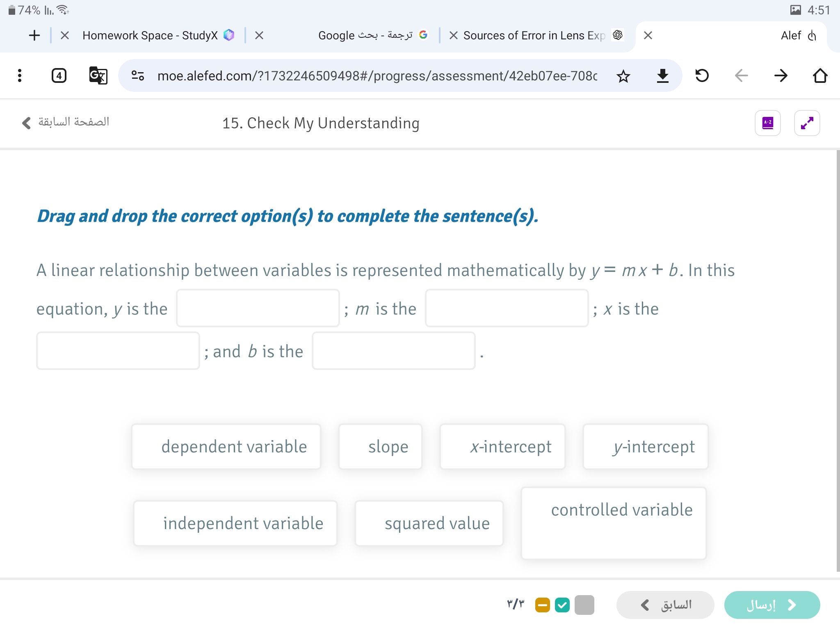
Task: Close the active Alef tab
Action: [648, 35]
